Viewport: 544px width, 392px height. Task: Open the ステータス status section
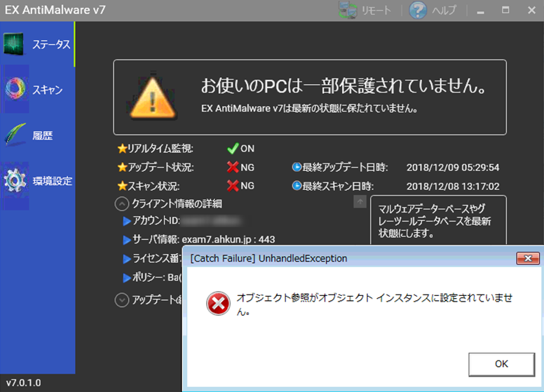coord(37,44)
